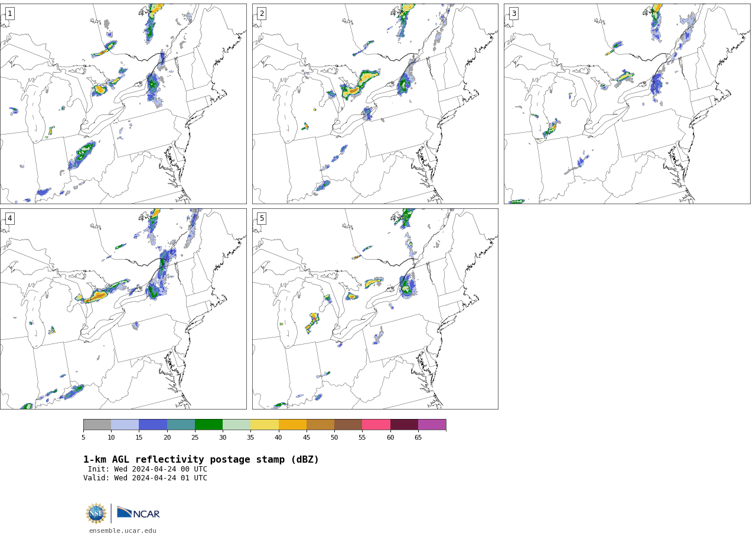Click the orange 40-45 dBZ swatch
Image resolution: width=756 pixels, height=537 pixels.
(x=292, y=425)
